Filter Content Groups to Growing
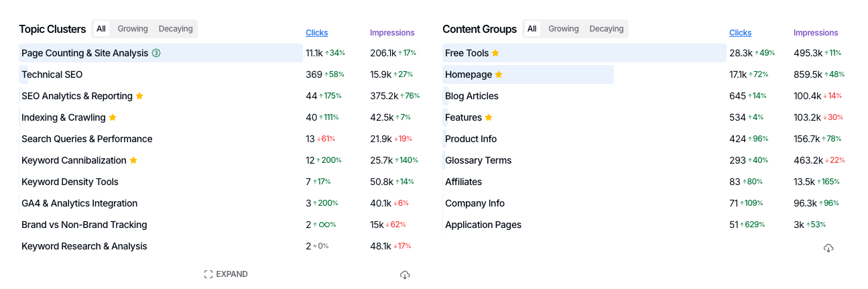 tap(564, 29)
